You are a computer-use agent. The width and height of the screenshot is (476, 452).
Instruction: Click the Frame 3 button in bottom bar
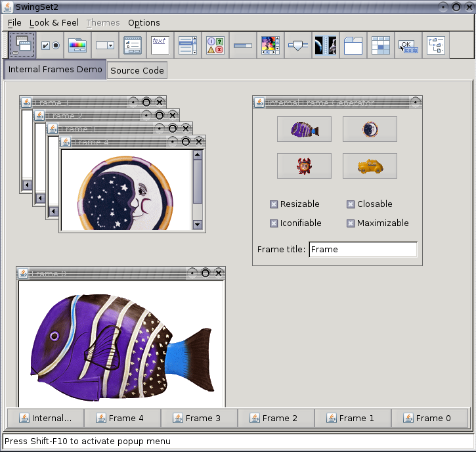pyautogui.click(x=199, y=418)
